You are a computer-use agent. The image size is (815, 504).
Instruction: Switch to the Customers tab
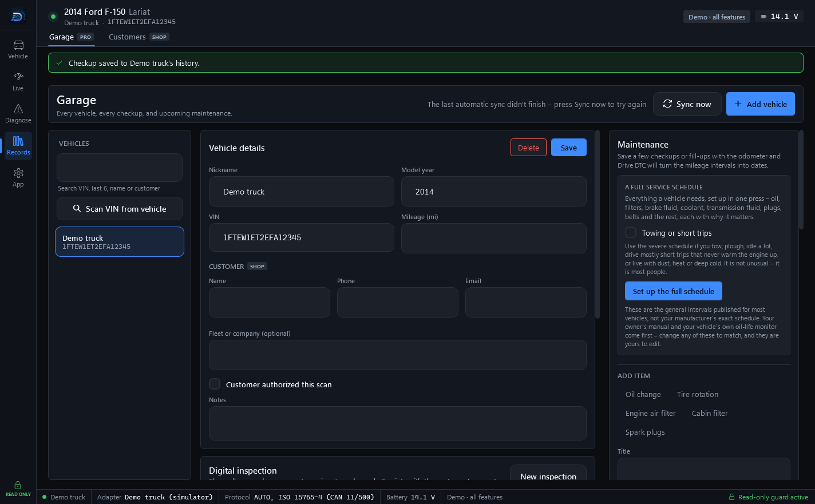click(139, 37)
